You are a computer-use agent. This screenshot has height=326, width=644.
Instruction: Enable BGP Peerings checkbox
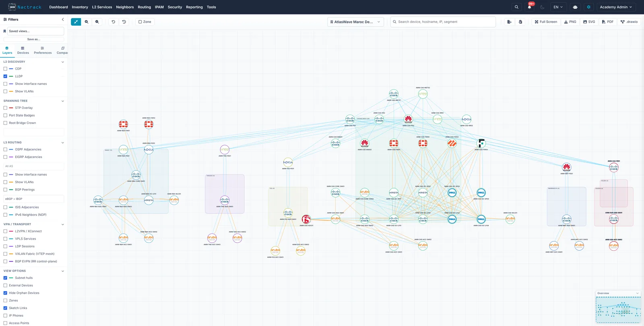(5, 190)
